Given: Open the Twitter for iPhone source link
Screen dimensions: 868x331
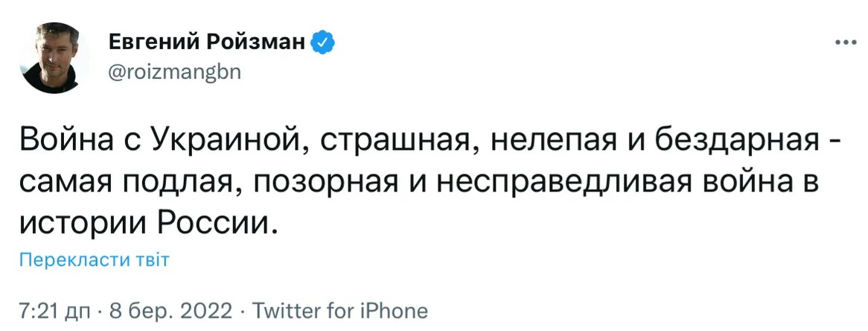Looking at the screenshot, I should click(339, 310).
